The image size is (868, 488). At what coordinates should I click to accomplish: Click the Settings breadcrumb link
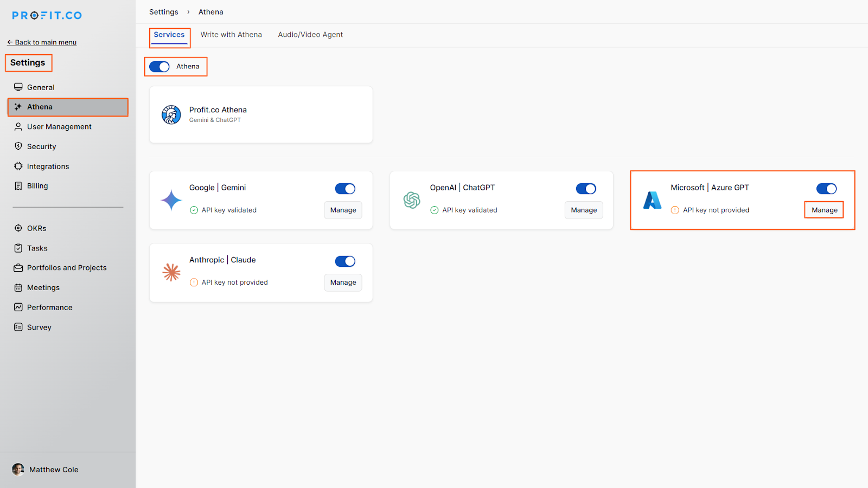(164, 12)
